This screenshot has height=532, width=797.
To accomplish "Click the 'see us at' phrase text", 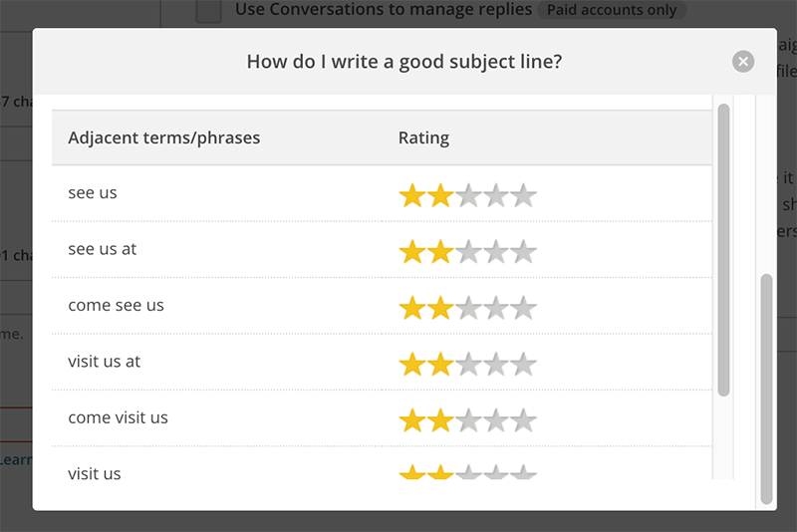I will click(x=103, y=249).
